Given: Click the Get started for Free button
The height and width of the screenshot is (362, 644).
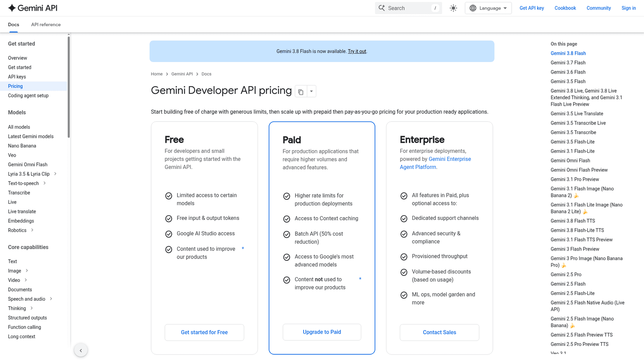Looking at the screenshot, I should pos(204,333).
